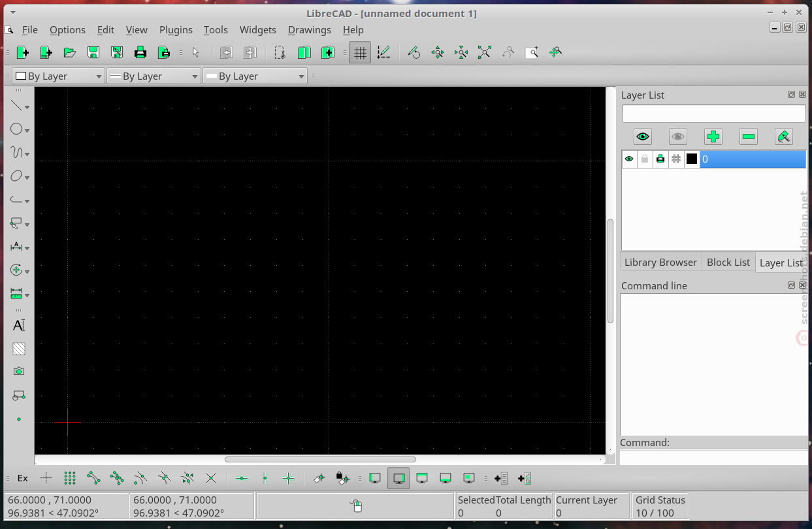Viewport: 812px width, 529px height.
Task: Click the Zoom Panning icon
Action: pyautogui.click(x=555, y=52)
